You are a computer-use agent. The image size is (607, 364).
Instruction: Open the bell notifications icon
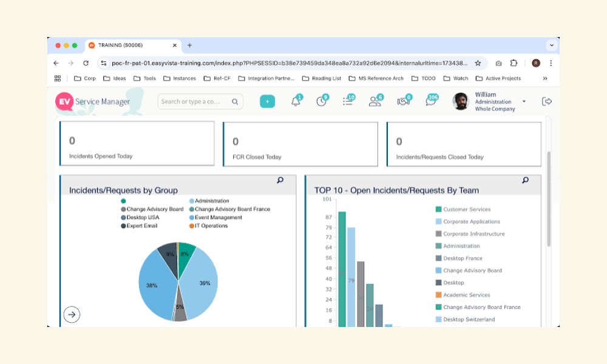point(296,101)
